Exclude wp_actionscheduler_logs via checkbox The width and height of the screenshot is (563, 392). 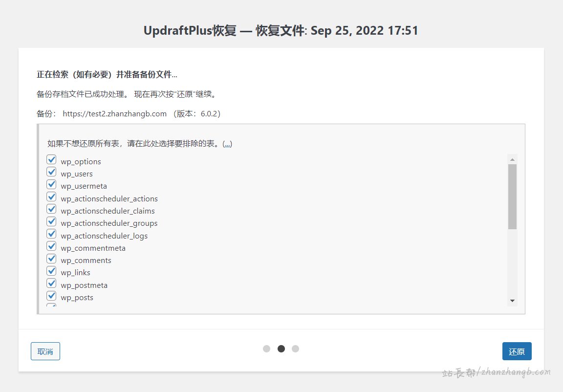pos(51,234)
